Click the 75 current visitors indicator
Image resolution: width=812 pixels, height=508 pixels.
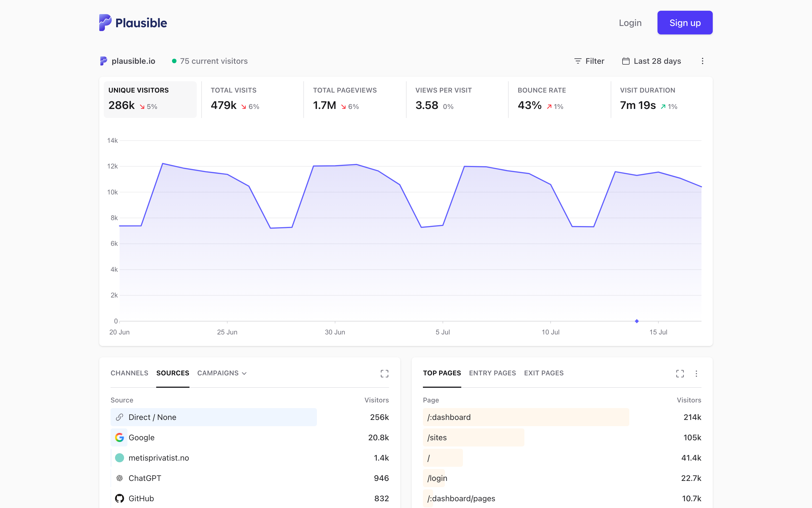pos(210,61)
